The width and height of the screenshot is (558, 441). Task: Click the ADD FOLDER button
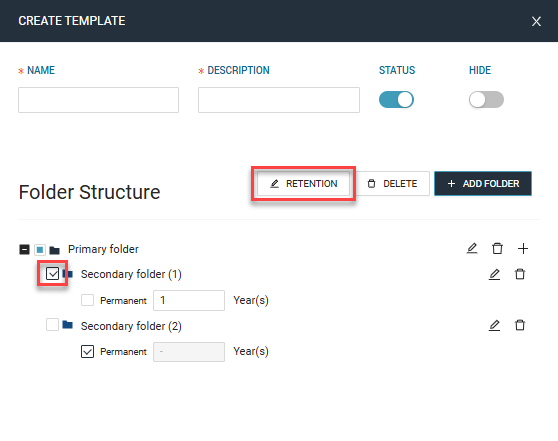[x=483, y=184]
